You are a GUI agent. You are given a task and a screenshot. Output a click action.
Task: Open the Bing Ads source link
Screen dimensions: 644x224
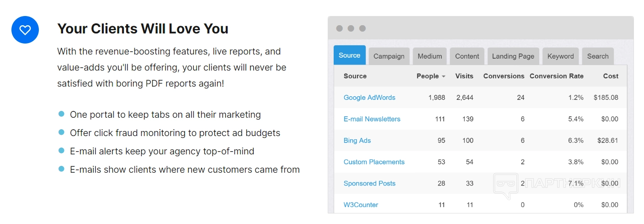pos(357,141)
